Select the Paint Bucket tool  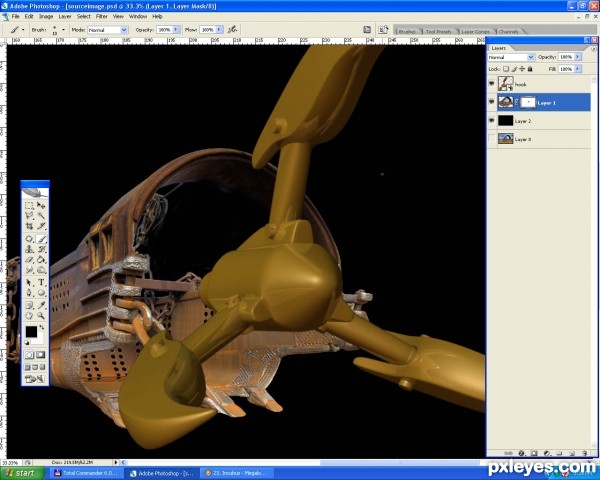click(x=41, y=260)
